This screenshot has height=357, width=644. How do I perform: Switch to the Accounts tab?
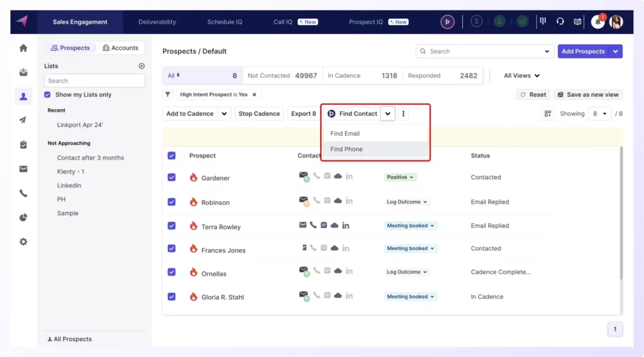click(120, 48)
